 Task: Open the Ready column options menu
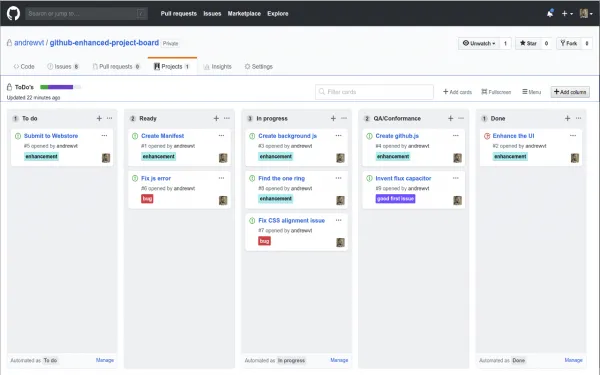[x=227, y=118]
